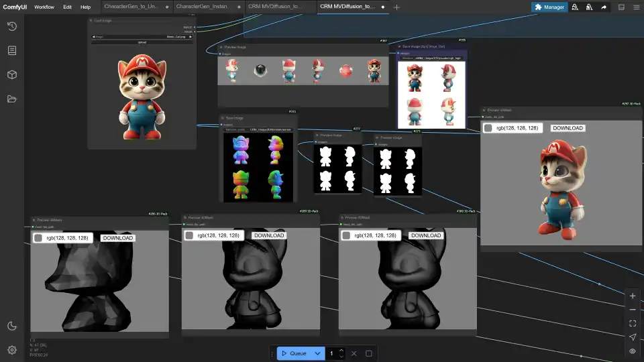Clear pending tasks with the square icon
The width and height of the screenshot is (644, 362).
coord(369,353)
